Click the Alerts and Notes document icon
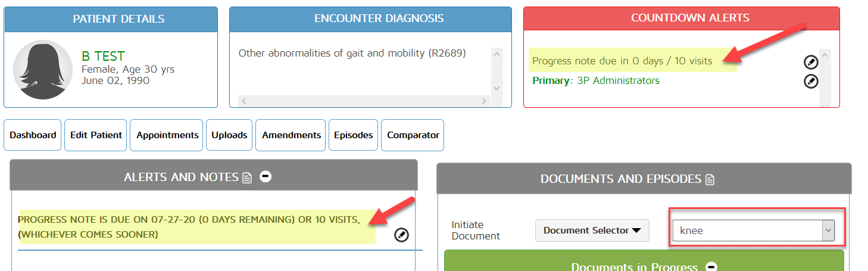Image resolution: width=868 pixels, height=271 pixels. (x=247, y=177)
